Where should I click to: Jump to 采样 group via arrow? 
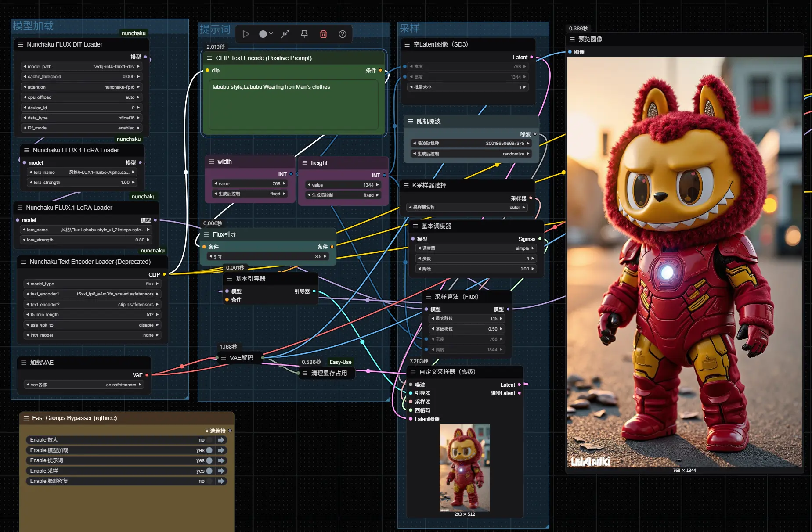point(221,471)
